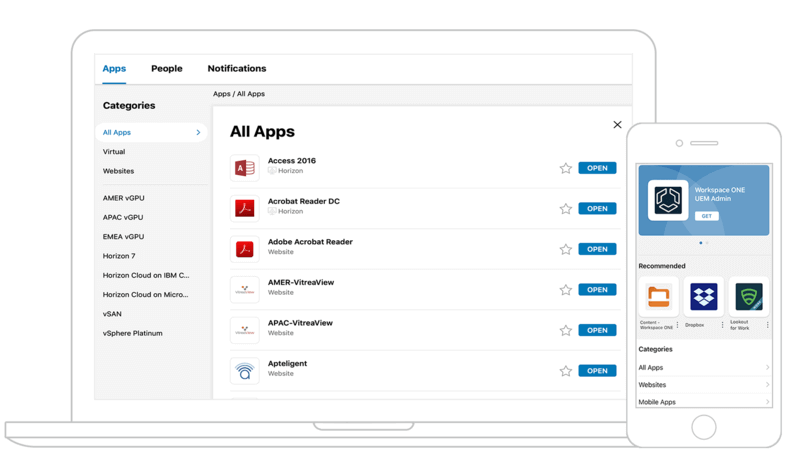Click the Acrobat Reader DC icon

[x=244, y=208]
